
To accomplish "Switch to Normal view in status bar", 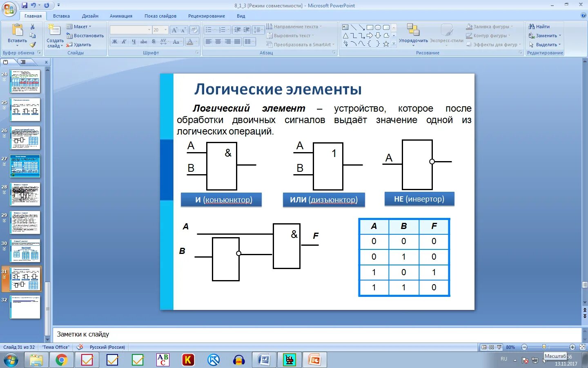I will coord(484,347).
